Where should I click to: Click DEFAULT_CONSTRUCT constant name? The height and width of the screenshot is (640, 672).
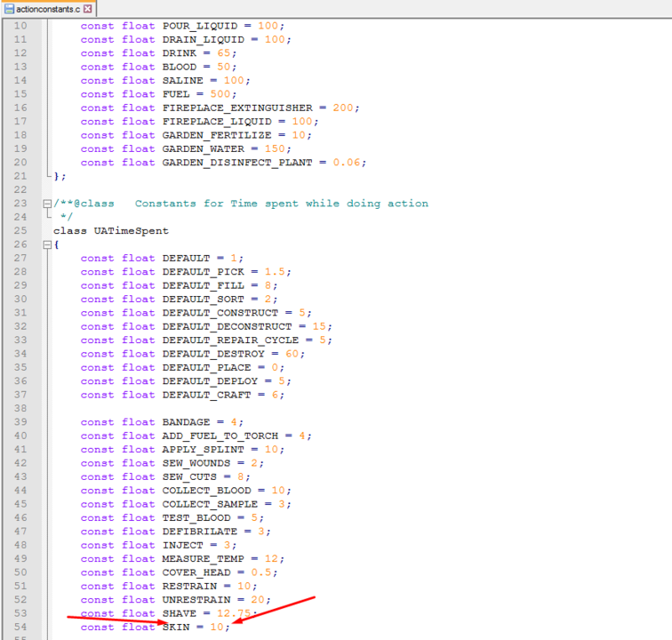click(x=220, y=313)
